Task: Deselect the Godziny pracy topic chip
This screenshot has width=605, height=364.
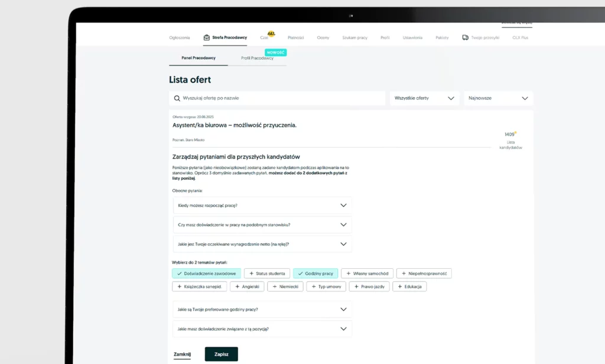Action: coord(315,274)
